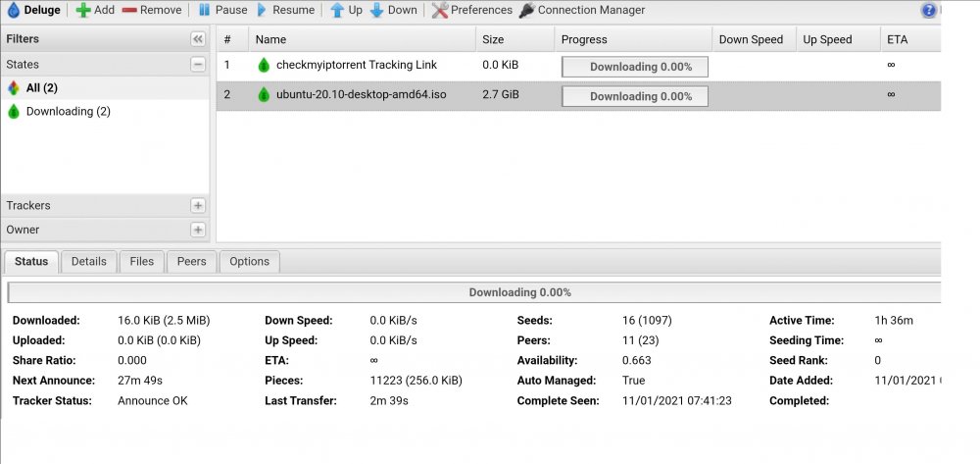
Task: Switch to the Status tab
Action: (x=31, y=261)
